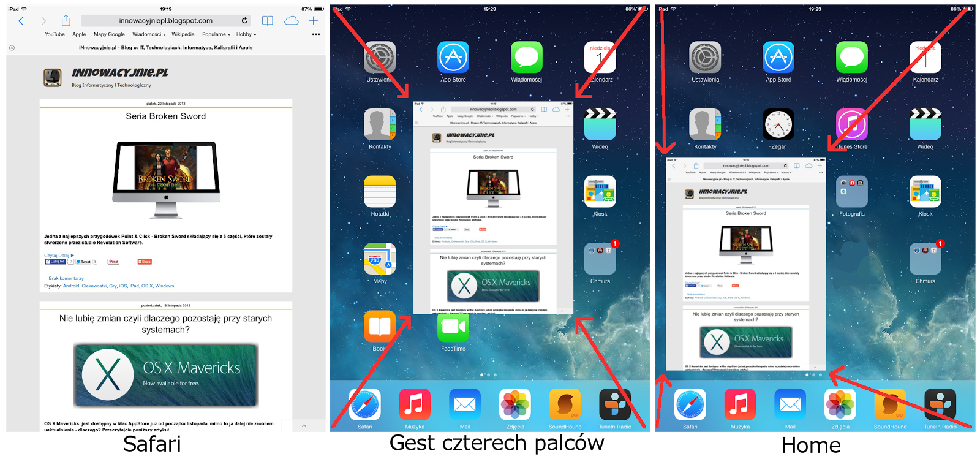Open Mail in the Gest czterech palców dock
This screenshot has width=980, height=459.
pos(465,404)
